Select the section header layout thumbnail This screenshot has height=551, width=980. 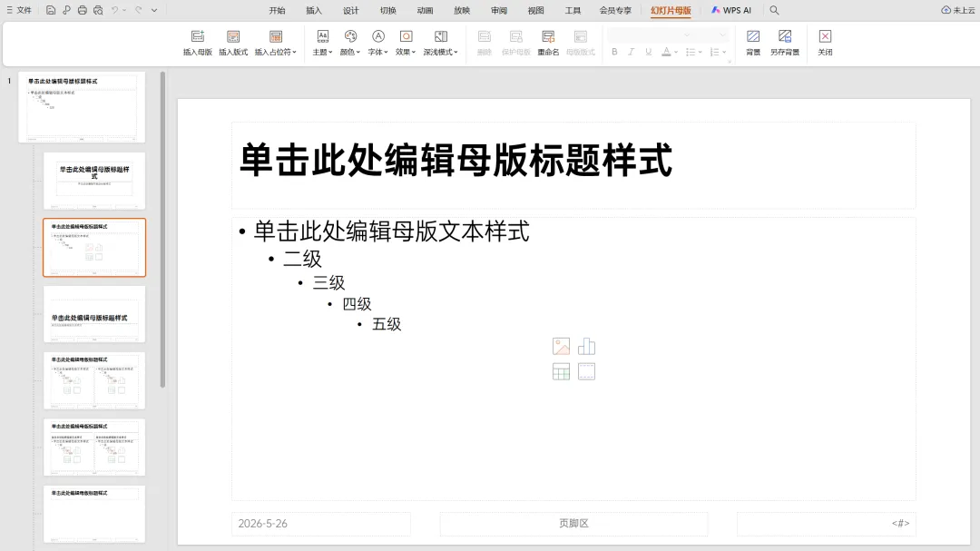tap(94, 314)
